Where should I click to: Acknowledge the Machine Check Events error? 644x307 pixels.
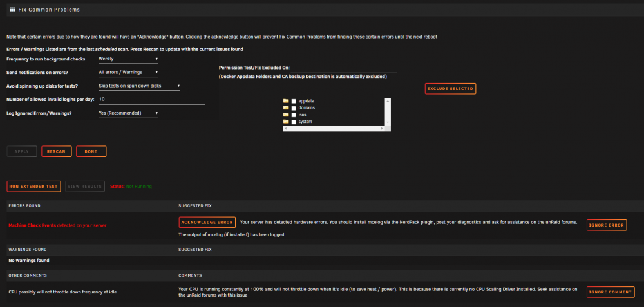[207, 223]
